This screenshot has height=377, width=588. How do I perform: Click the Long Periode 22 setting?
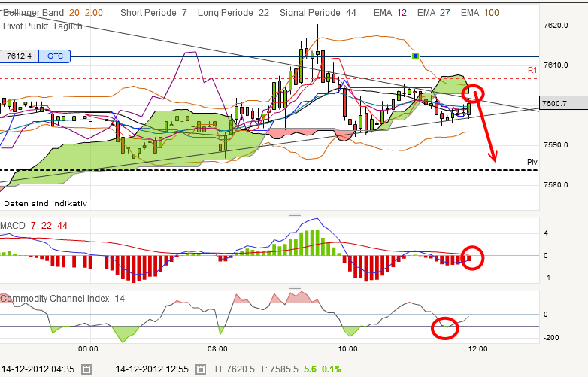click(233, 13)
